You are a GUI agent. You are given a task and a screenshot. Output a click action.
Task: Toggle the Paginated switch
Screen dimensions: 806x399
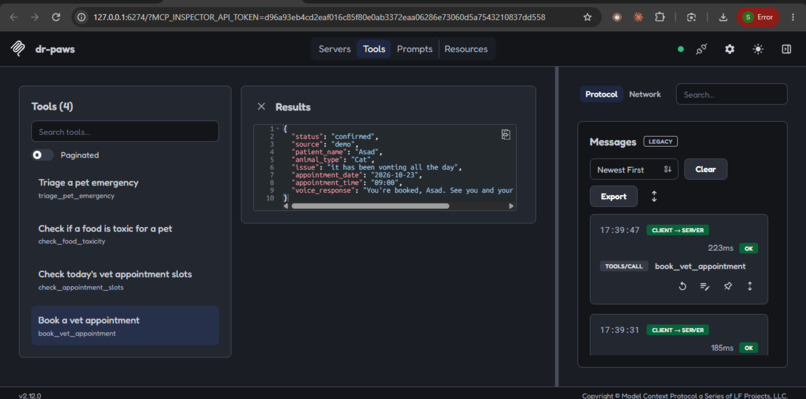pos(43,155)
